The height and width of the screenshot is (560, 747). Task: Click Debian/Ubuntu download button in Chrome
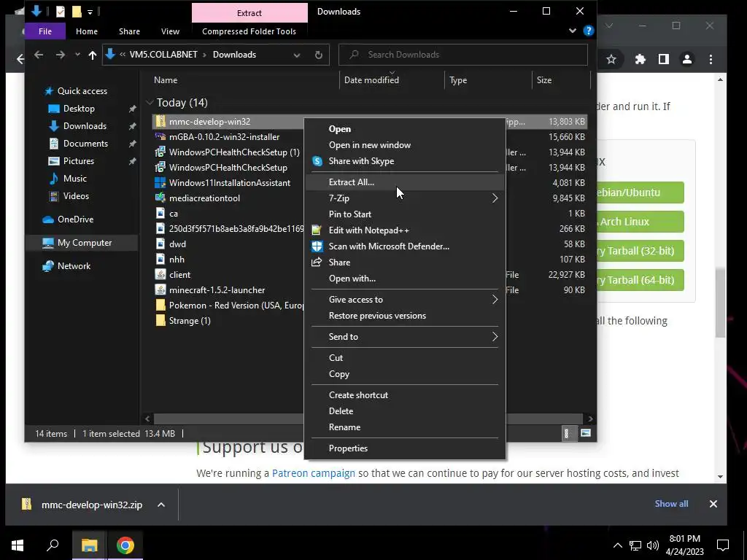(x=640, y=192)
